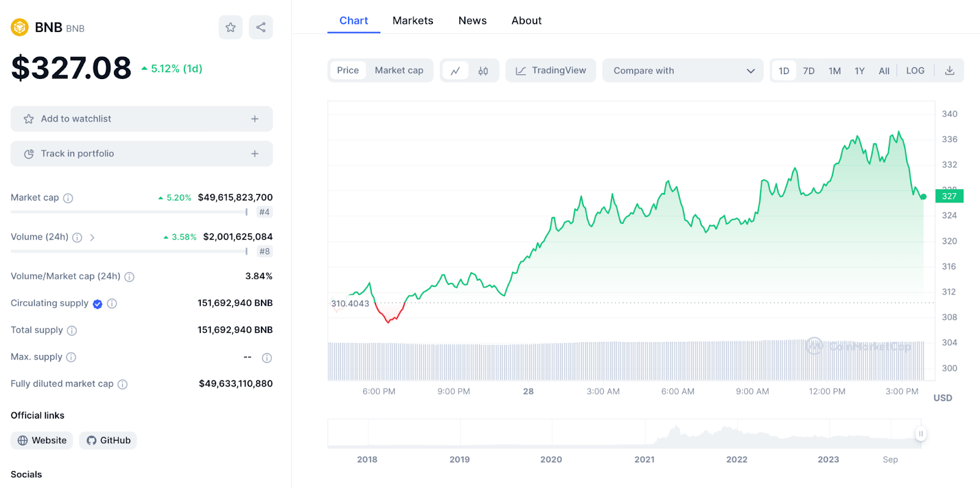Click the 2021 label on range navigator
The width and height of the screenshot is (980, 489).
click(644, 460)
